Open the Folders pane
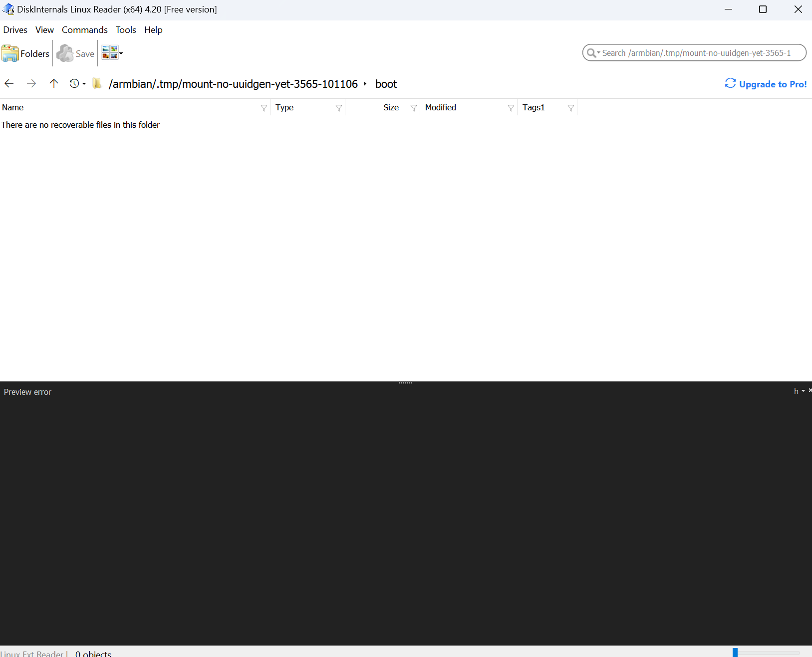The image size is (812, 657). (x=25, y=53)
